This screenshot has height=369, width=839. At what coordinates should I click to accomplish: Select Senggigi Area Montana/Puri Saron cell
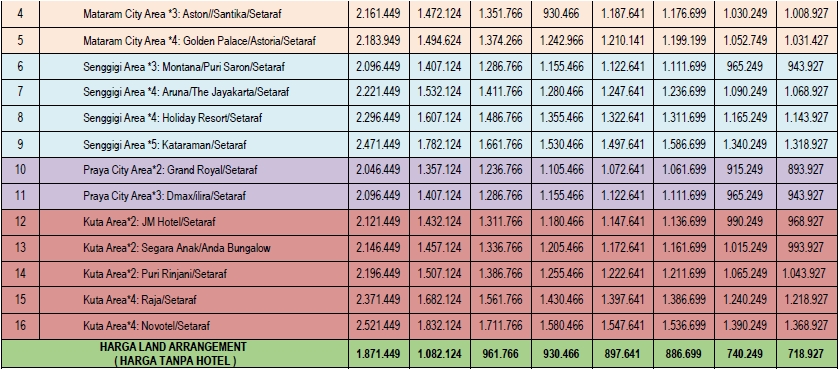(x=194, y=67)
